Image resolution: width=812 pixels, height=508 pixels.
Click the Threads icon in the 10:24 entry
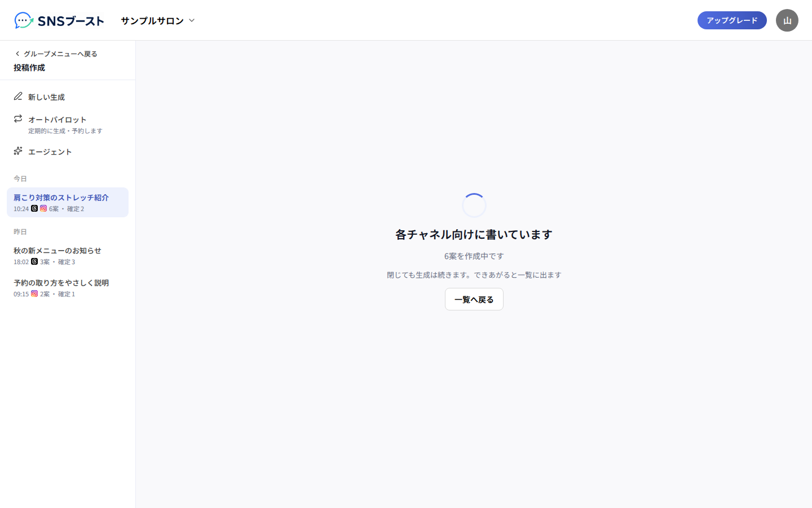[34, 208]
